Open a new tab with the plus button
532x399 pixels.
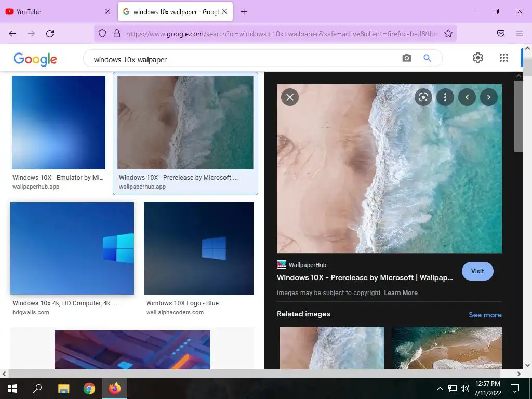coord(244,12)
